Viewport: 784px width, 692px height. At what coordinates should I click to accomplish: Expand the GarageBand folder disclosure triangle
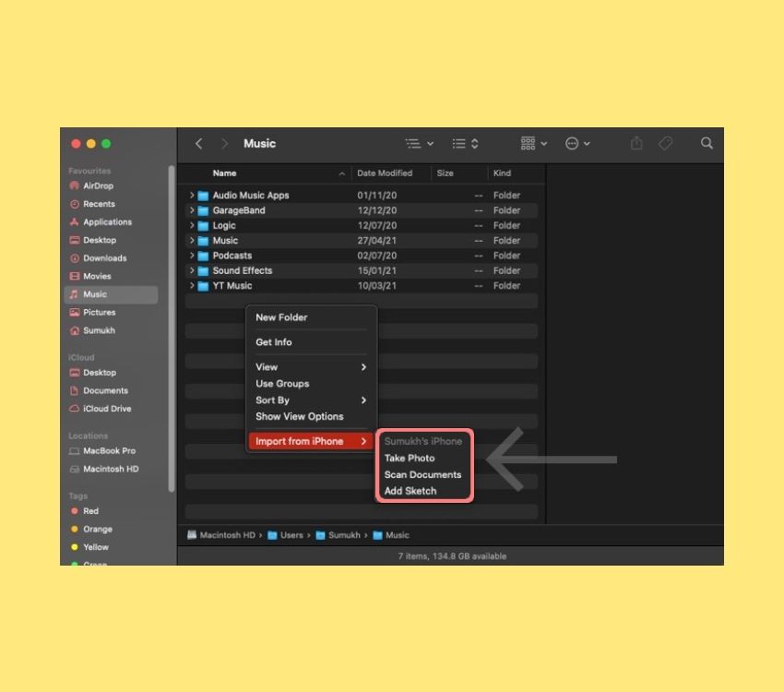click(x=191, y=210)
